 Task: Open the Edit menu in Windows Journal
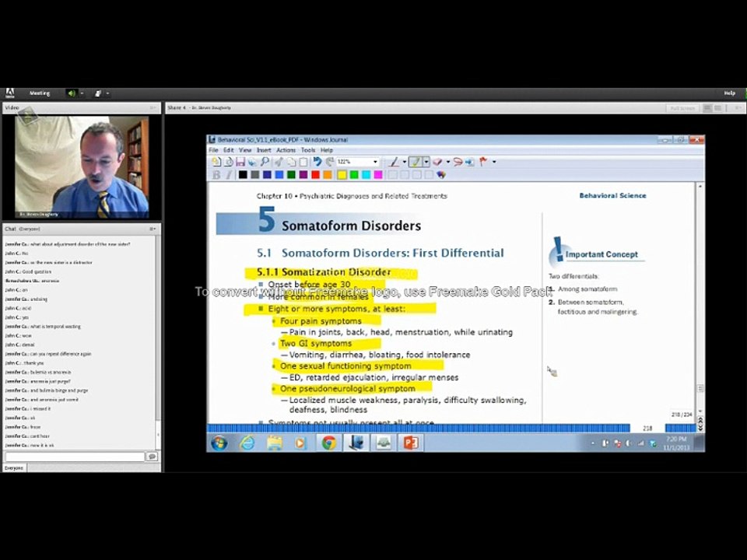click(229, 150)
